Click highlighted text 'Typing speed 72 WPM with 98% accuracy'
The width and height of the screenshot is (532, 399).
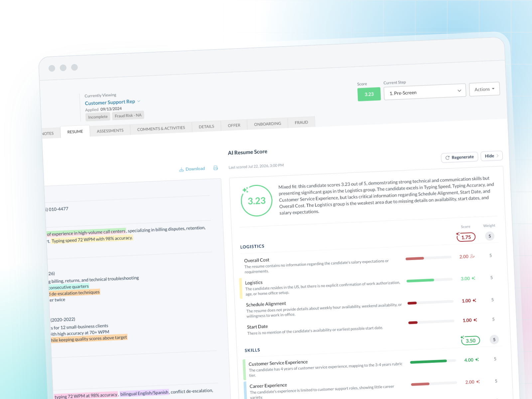pos(92,239)
